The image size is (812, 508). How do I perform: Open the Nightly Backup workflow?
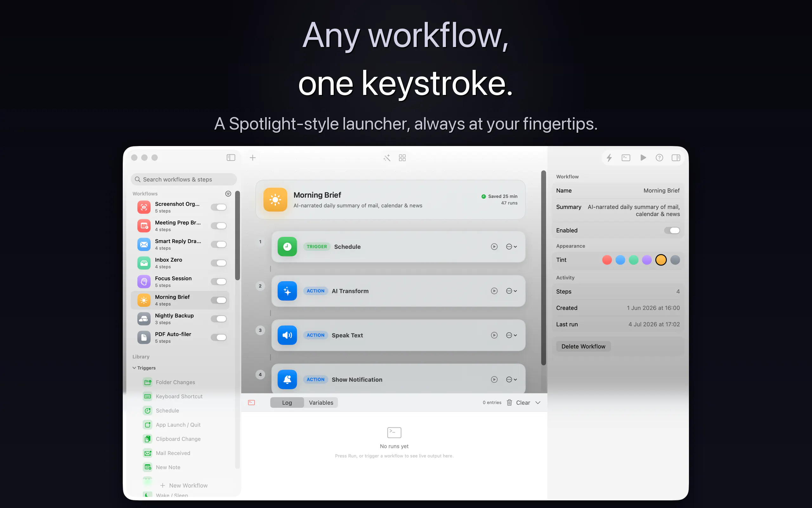(180, 319)
